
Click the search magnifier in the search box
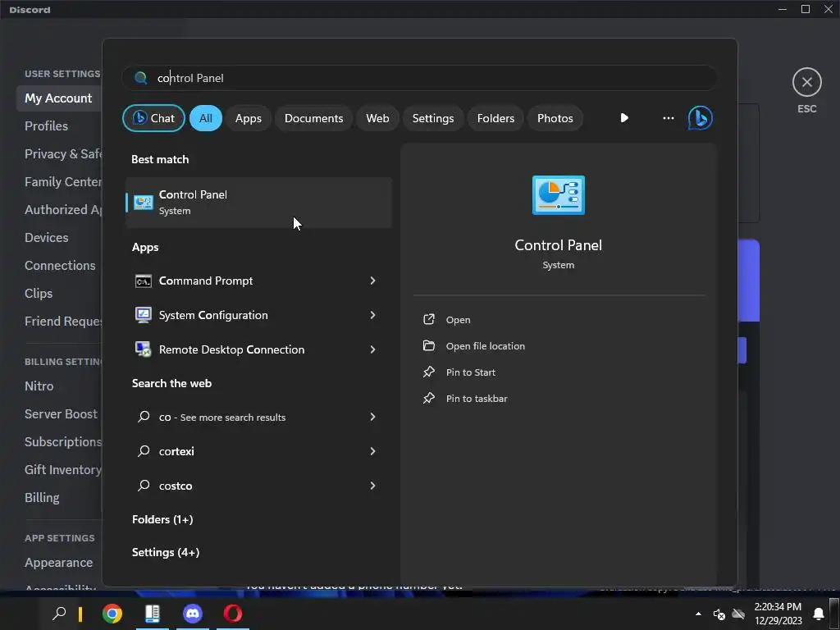pyautogui.click(x=141, y=78)
